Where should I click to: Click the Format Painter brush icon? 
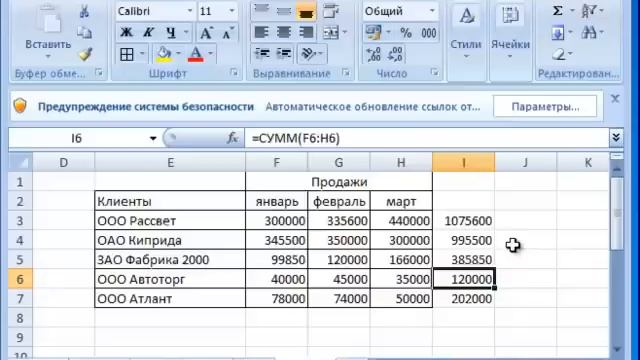pyautogui.click(x=85, y=53)
